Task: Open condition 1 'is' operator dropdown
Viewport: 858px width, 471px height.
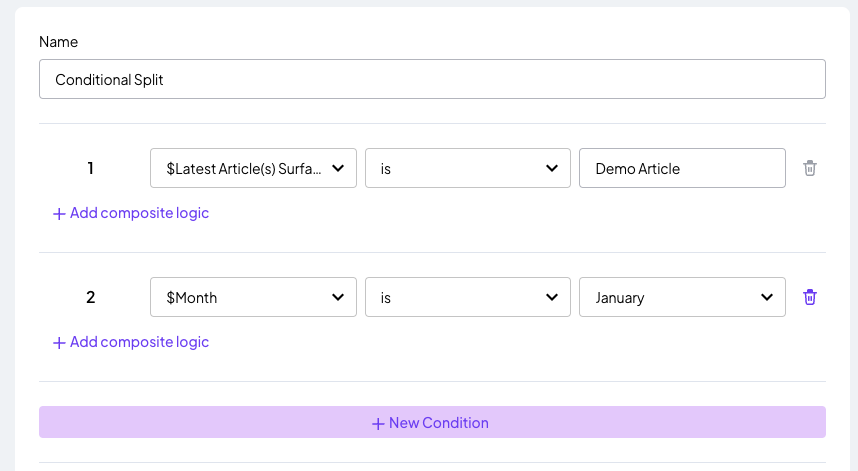Action: pos(468,168)
